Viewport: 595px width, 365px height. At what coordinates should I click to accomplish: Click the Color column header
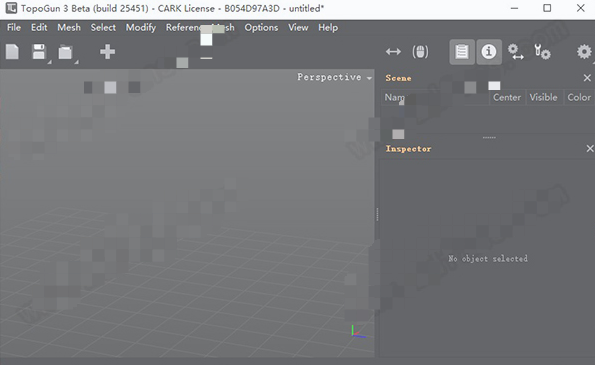(x=579, y=98)
